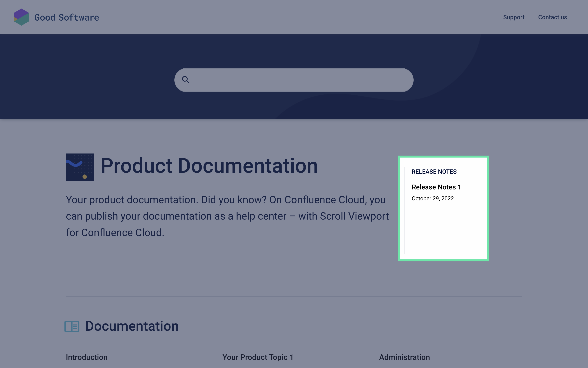Open the Administration topic link
Viewport: 588px width, 368px height.
[404, 357]
